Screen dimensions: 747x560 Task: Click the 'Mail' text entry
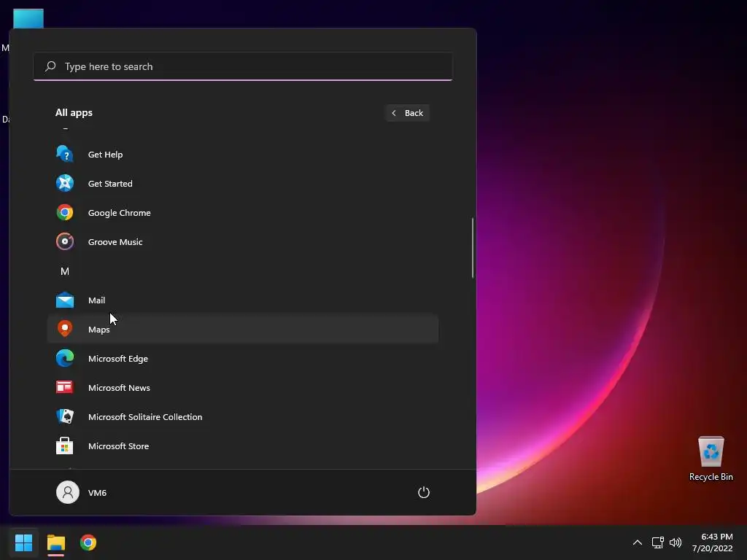(x=97, y=300)
